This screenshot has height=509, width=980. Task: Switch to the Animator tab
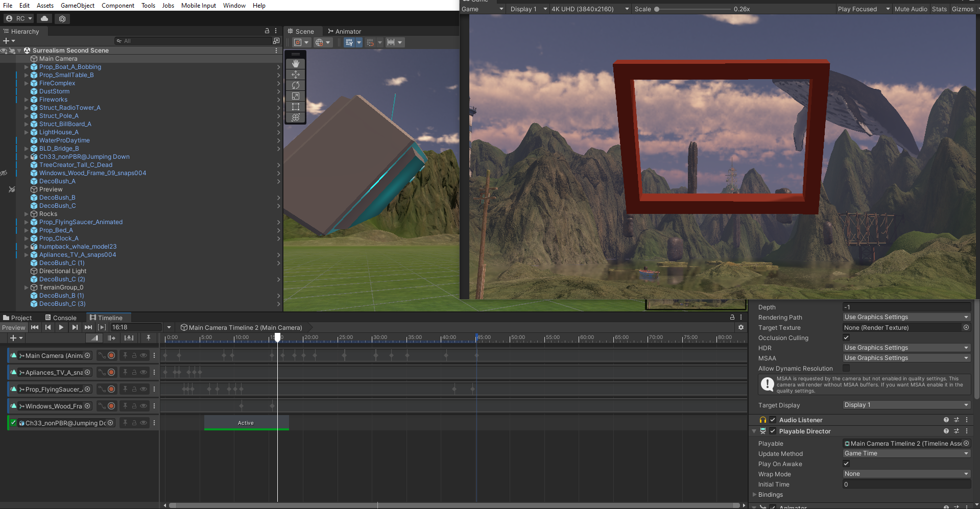345,32
